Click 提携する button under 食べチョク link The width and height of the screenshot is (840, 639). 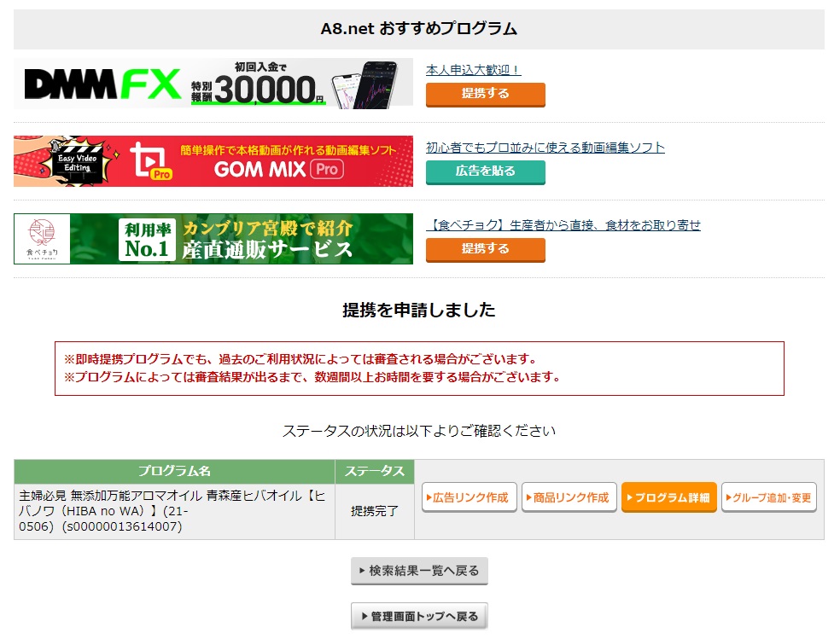pyautogui.click(x=486, y=249)
